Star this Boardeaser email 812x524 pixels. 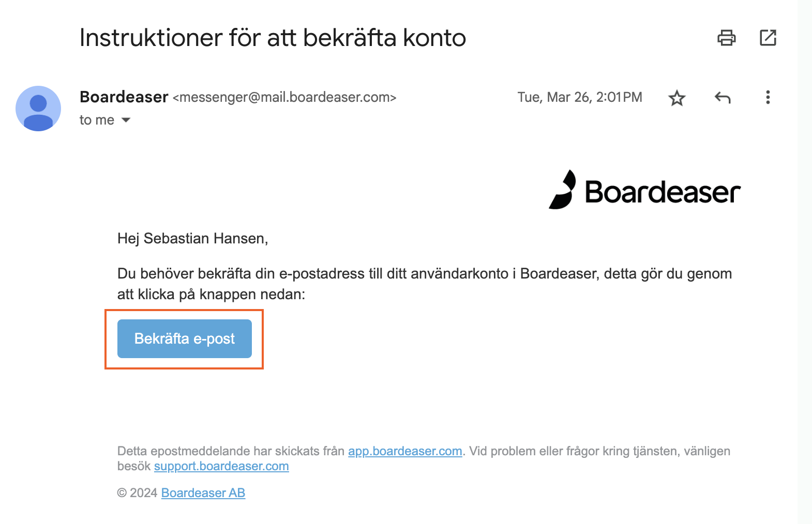pyautogui.click(x=676, y=98)
